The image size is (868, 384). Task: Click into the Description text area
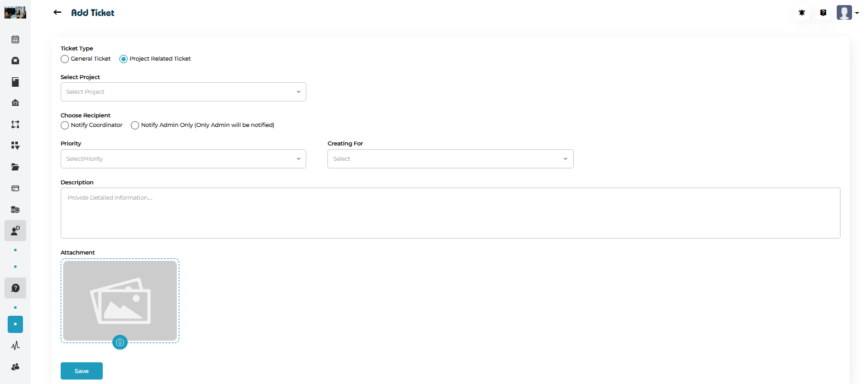coord(450,213)
